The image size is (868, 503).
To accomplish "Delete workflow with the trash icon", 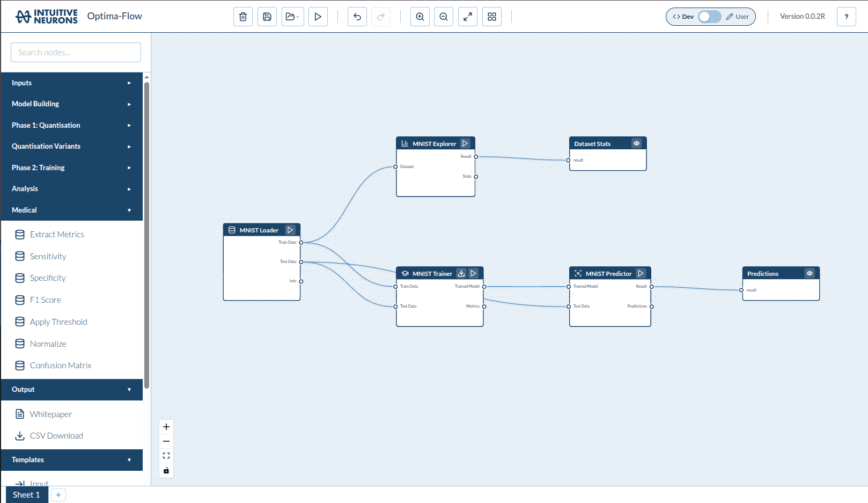I will (243, 17).
